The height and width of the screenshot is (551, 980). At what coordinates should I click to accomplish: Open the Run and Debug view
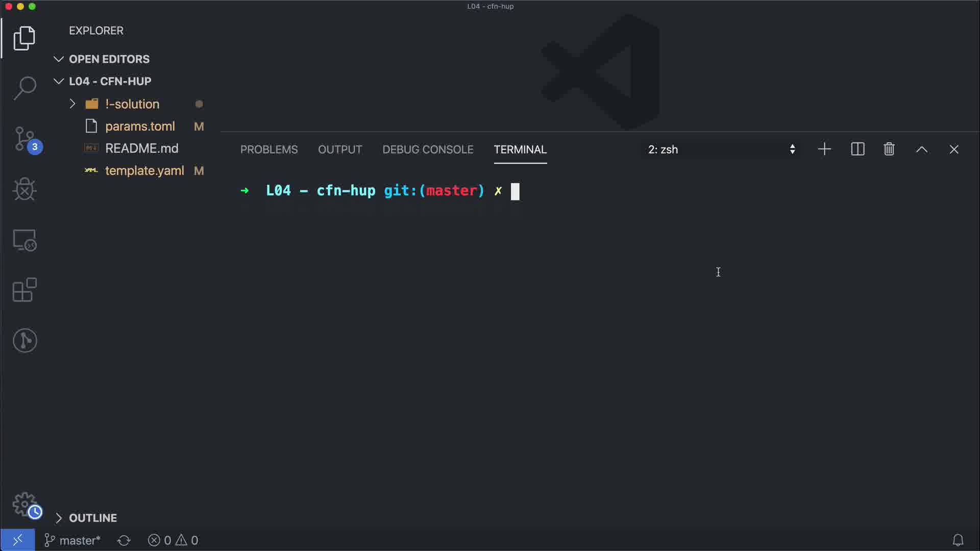click(x=24, y=189)
